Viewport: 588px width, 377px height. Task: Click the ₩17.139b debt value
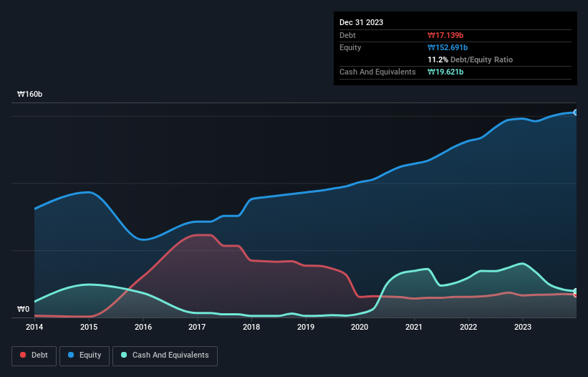click(x=445, y=35)
